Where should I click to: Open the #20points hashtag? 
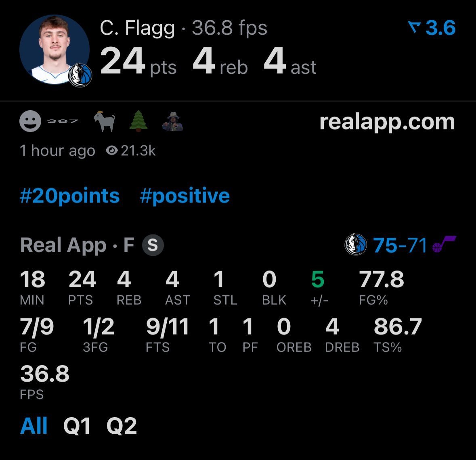point(69,196)
